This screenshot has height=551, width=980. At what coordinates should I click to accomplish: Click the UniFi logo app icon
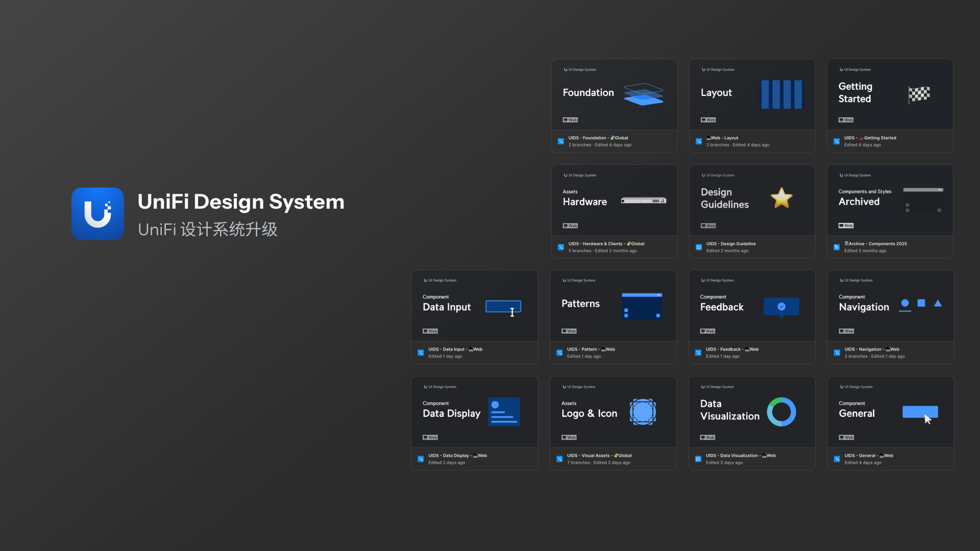97,214
